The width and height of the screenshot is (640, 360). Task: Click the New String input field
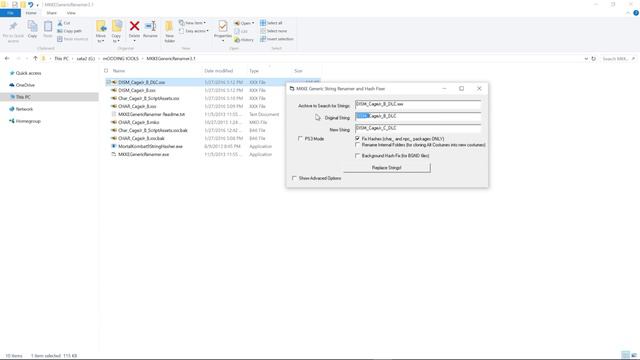click(x=418, y=129)
